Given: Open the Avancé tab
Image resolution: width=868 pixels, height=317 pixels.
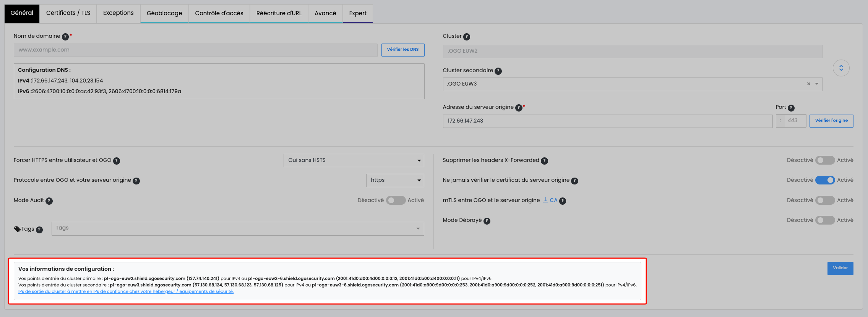Looking at the screenshot, I should 325,14.
